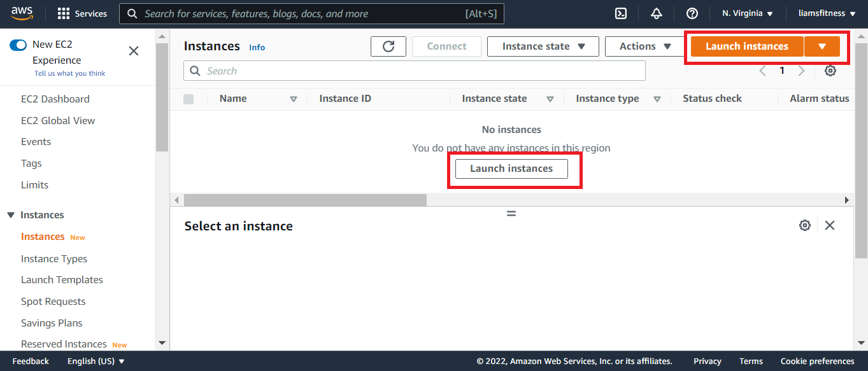Viewport: 868px width, 371px height.
Task: Open the N. Virginia region selector
Action: (747, 13)
